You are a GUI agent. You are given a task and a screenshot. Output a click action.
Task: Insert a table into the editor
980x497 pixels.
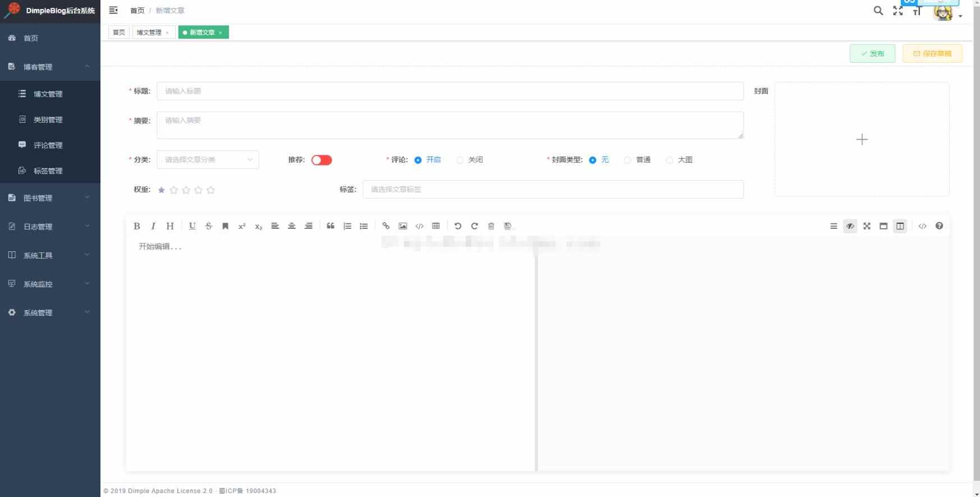[x=436, y=226]
